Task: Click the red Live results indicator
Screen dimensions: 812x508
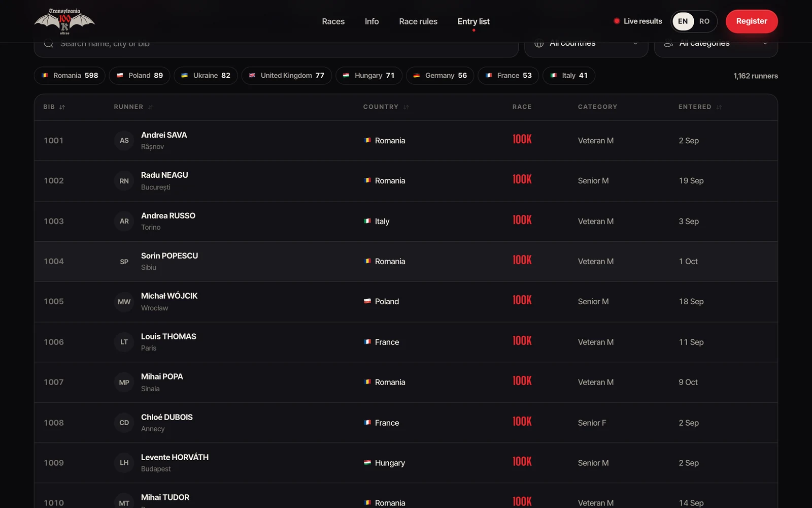Action: [617, 21]
